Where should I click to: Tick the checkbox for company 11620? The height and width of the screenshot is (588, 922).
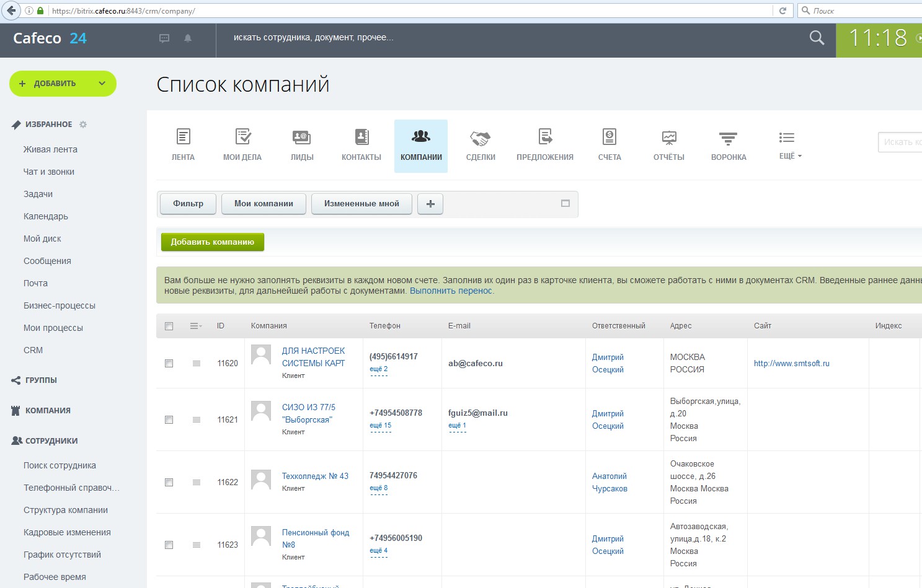[169, 364]
